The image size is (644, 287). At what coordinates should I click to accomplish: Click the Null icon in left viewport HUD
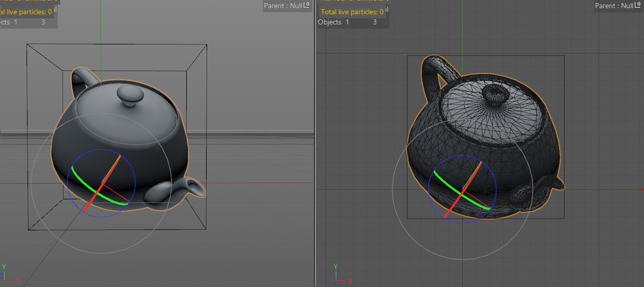click(x=307, y=5)
